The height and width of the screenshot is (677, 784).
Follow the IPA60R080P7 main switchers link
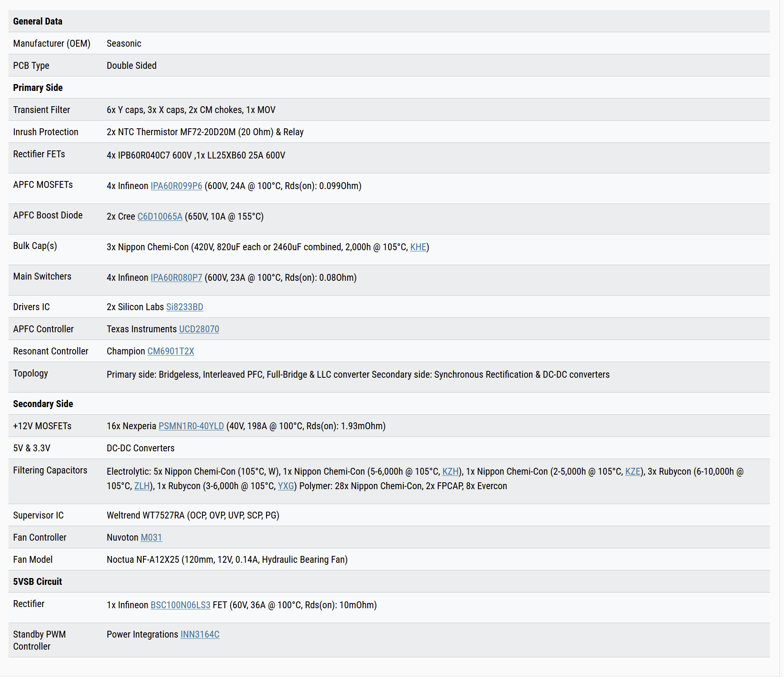(x=176, y=278)
